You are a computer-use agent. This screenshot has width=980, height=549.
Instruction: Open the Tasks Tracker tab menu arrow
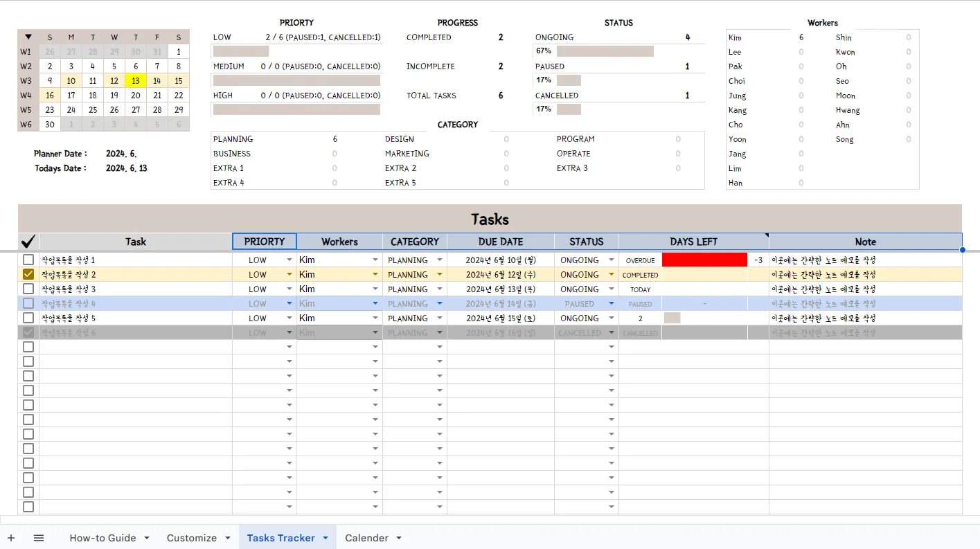(x=326, y=538)
